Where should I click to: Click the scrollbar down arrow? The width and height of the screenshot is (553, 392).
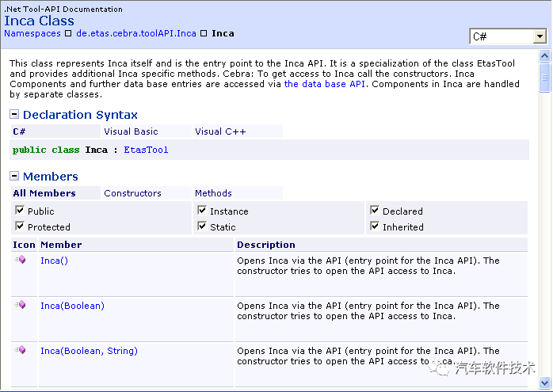(x=544, y=382)
